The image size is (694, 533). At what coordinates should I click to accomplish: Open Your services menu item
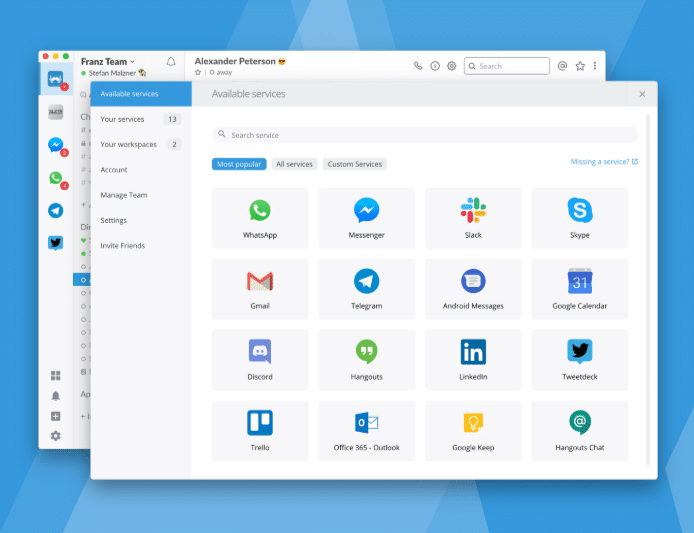point(141,119)
